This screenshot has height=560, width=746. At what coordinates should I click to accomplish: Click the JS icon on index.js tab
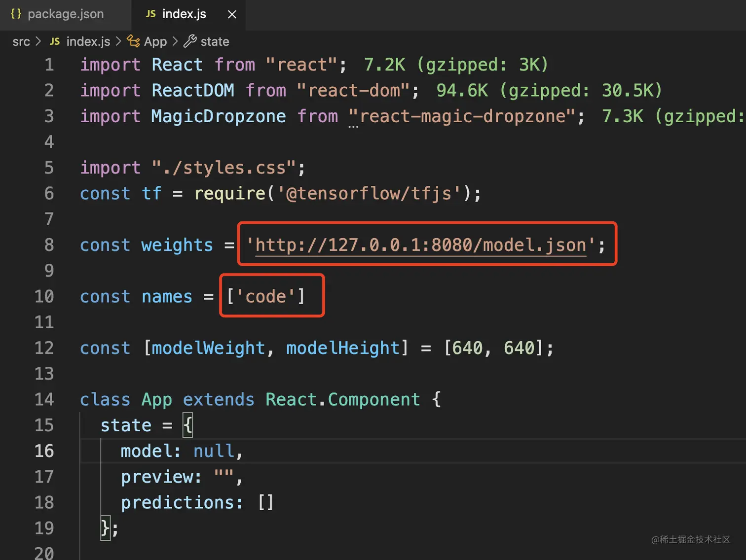pos(150,14)
